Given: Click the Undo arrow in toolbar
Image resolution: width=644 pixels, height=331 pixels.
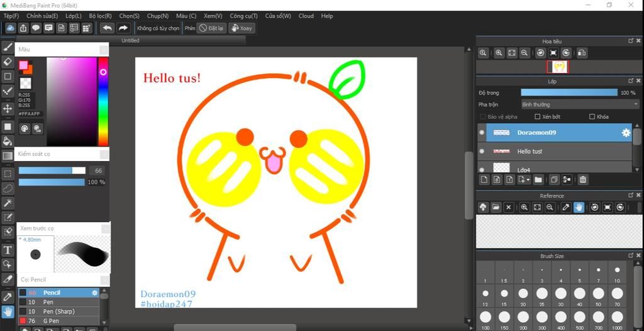Looking at the screenshot, I should [x=107, y=28].
